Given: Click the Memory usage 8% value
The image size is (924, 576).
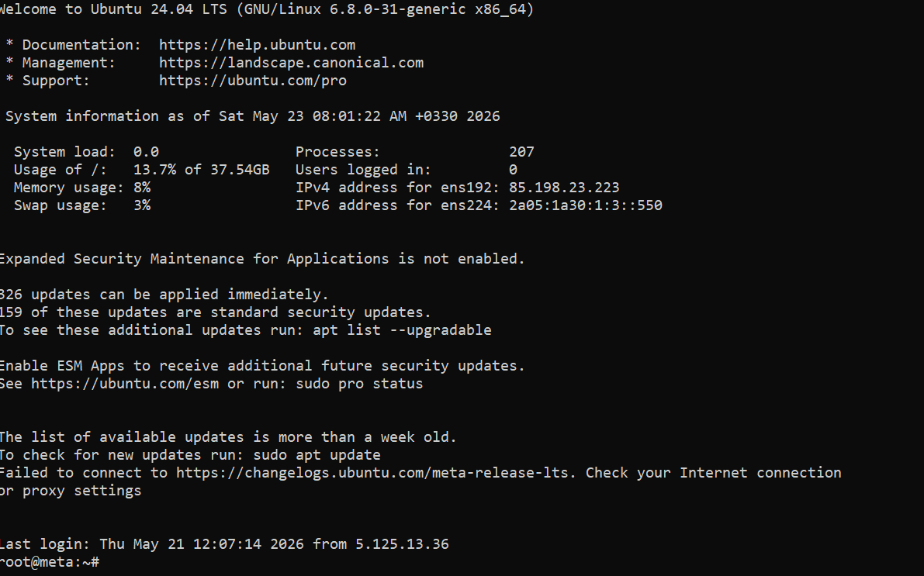Looking at the screenshot, I should 142,188.
